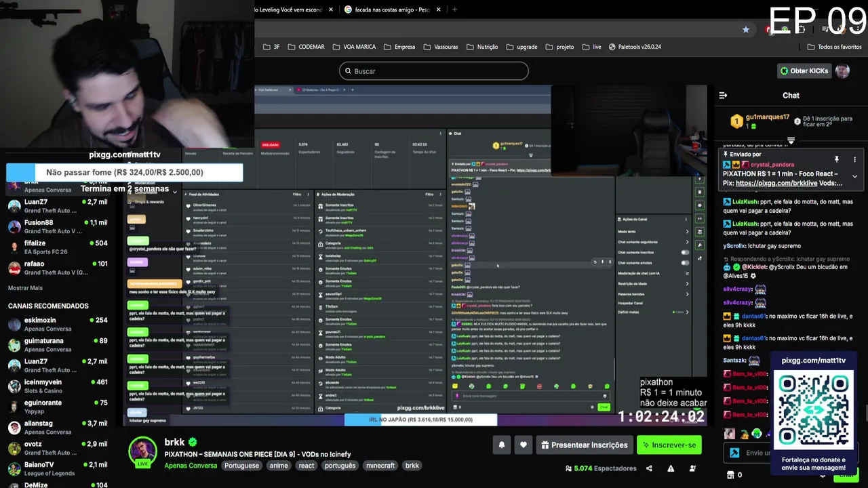The width and height of the screenshot is (868, 488).
Task: Collapse chat using the icon beside Chat title
Action: (x=723, y=96)
